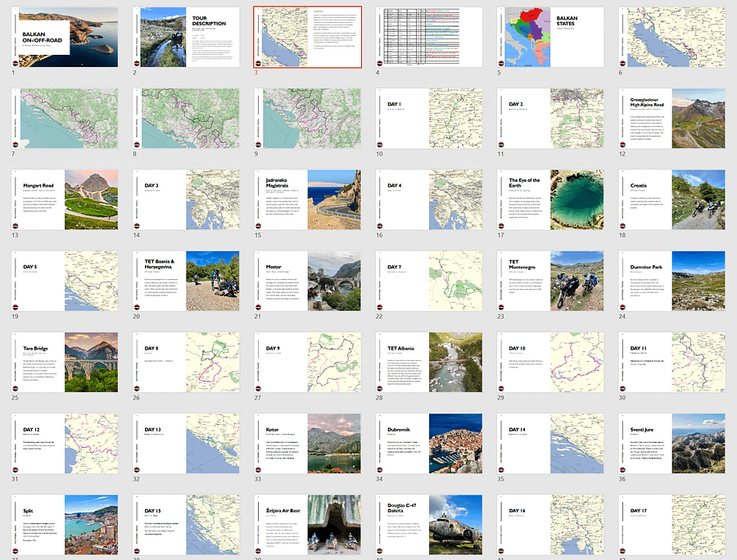Image resolution: width=737 pixels, height=560 pixels.
Task: Choose the Mangart Road slide
Action: [65, 200]
